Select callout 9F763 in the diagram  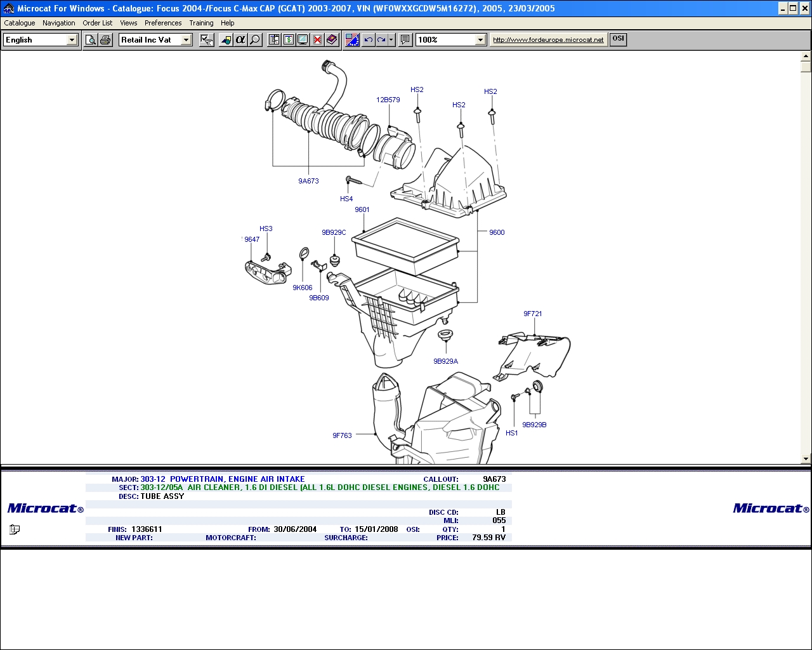pyautogui.click(x=342, y=435)
